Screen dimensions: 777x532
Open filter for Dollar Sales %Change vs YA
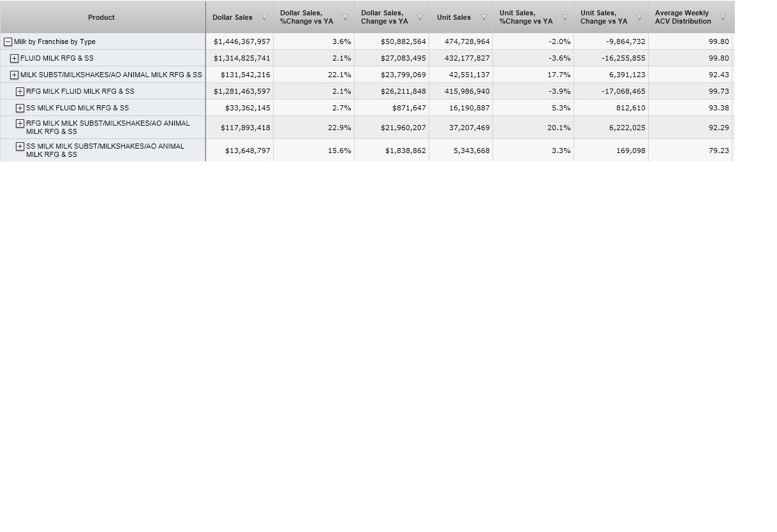[x=345, y=17]
